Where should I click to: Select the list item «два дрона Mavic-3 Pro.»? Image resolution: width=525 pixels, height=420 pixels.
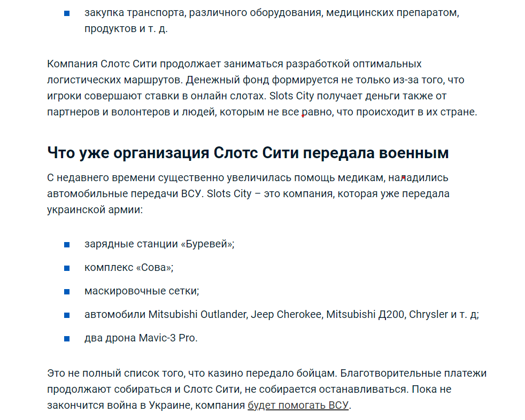141,338
